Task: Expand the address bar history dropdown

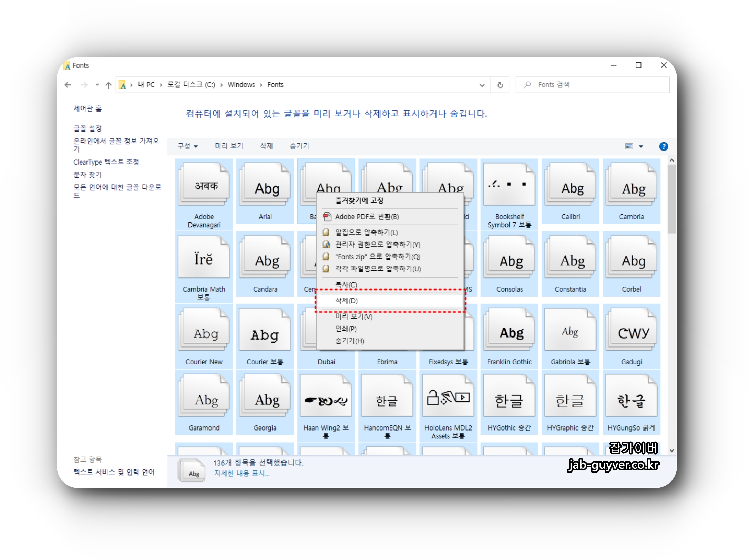Action: pyautogui.click(x=482, y=85)
